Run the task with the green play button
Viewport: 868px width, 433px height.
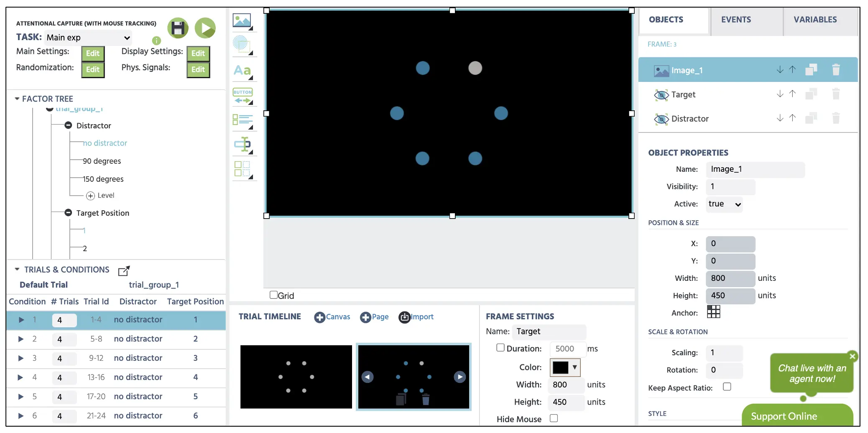coord(205,28)
